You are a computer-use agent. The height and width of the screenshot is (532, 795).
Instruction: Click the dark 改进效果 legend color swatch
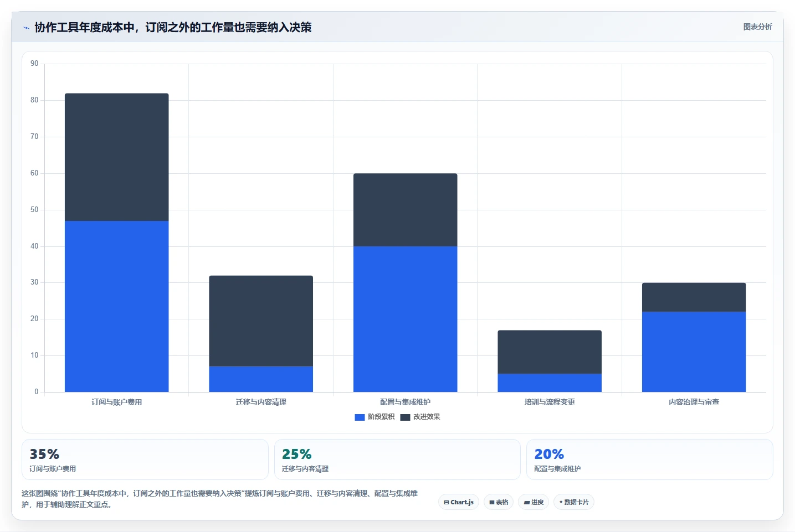click(x=405, y=417)
